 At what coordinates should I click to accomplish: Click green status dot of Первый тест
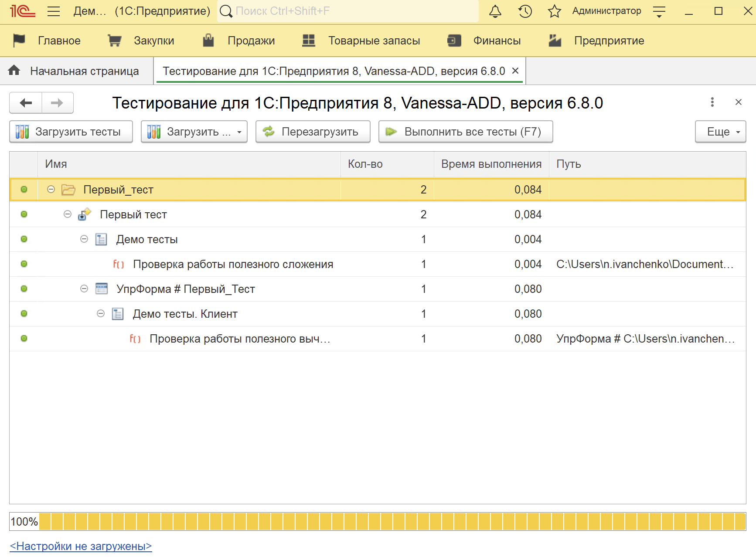tap(24, 214)
